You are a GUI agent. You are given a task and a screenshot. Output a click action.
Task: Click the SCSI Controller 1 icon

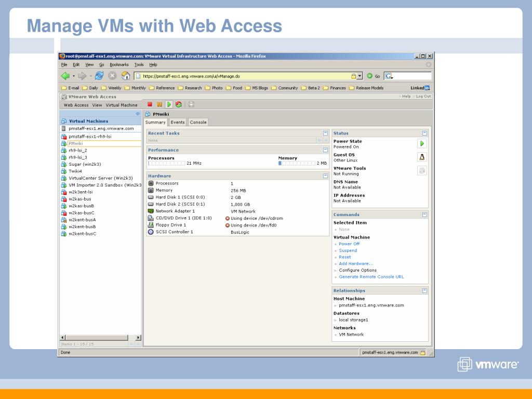(x=151, y=232)
